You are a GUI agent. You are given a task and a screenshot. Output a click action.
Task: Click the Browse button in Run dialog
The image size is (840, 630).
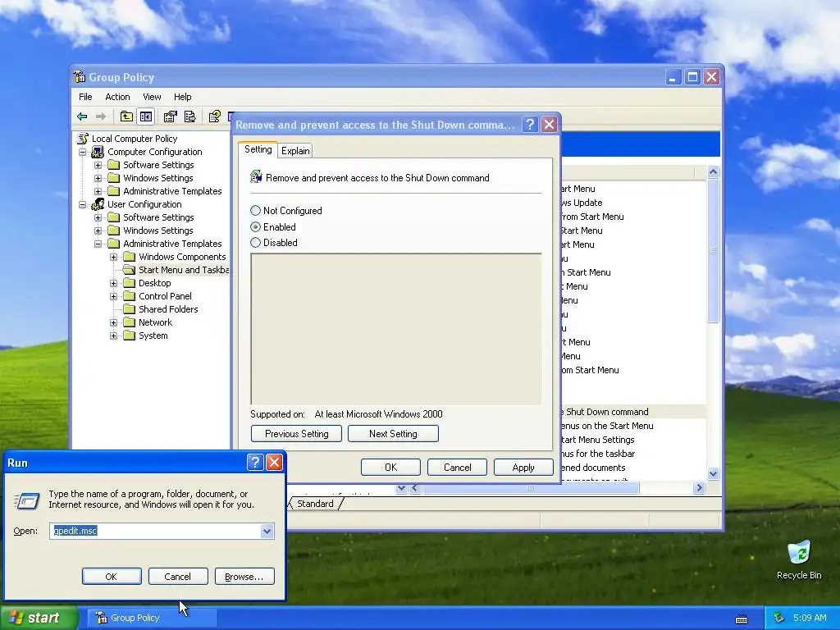click(244, 577)
